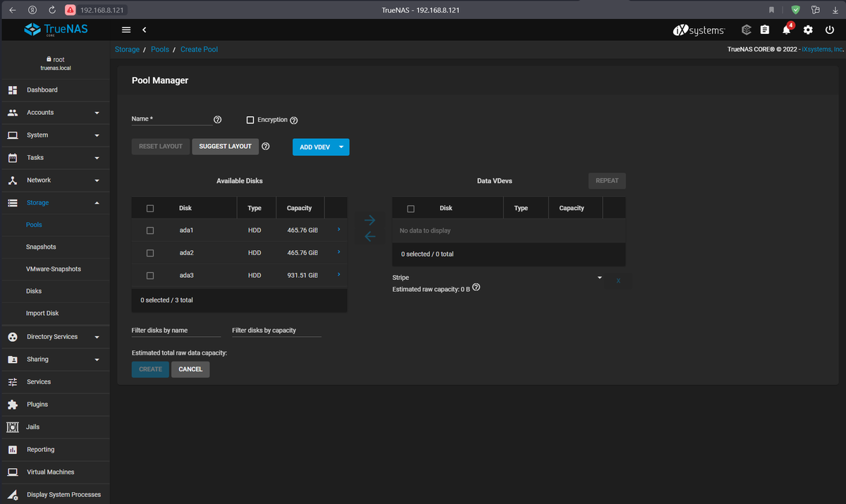846x504 pixels.
Task: Click the TrueNAS CORE logo
Action: tap(55, 30)
